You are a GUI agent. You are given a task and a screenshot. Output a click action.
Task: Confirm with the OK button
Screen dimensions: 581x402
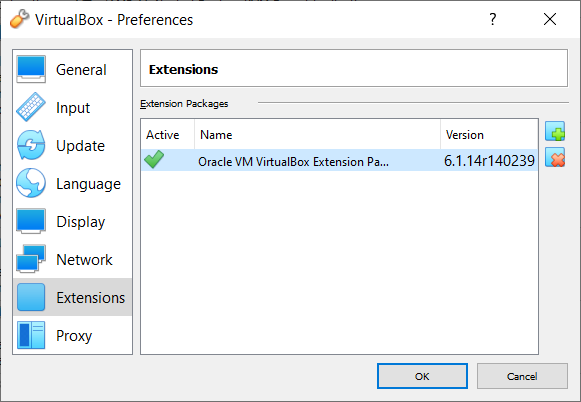click(x=422, y=376)
